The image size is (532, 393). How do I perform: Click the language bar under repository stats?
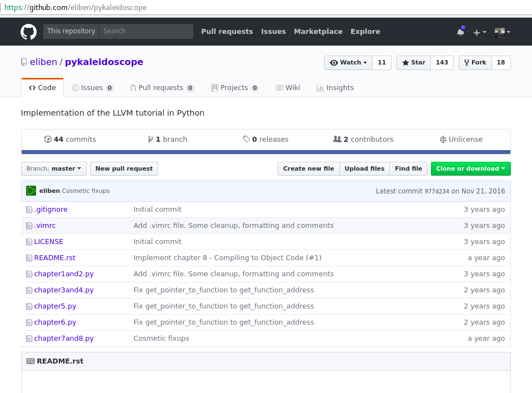point(266,152)
